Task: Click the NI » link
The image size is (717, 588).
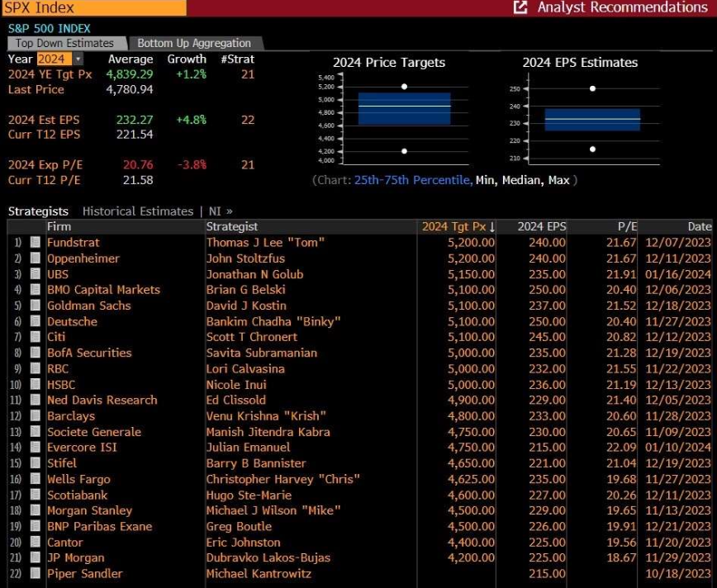Action: (x=221, y=211)
